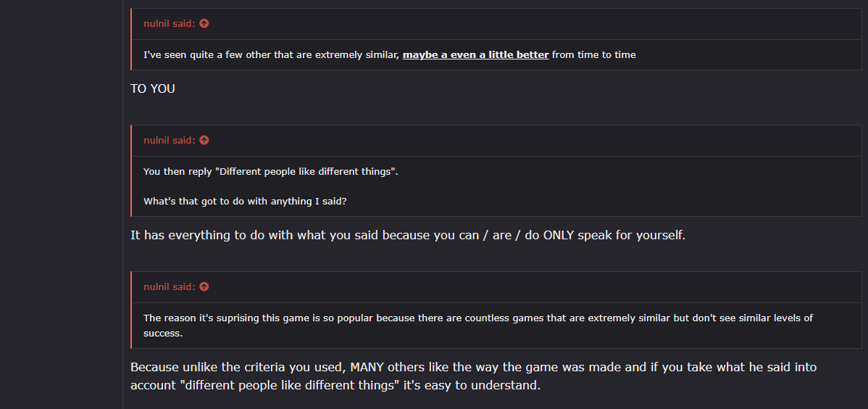868x409 pixels.
Task: Open "nulnil said:" link above "The reason it's suprising"
Action: (170, 286)
